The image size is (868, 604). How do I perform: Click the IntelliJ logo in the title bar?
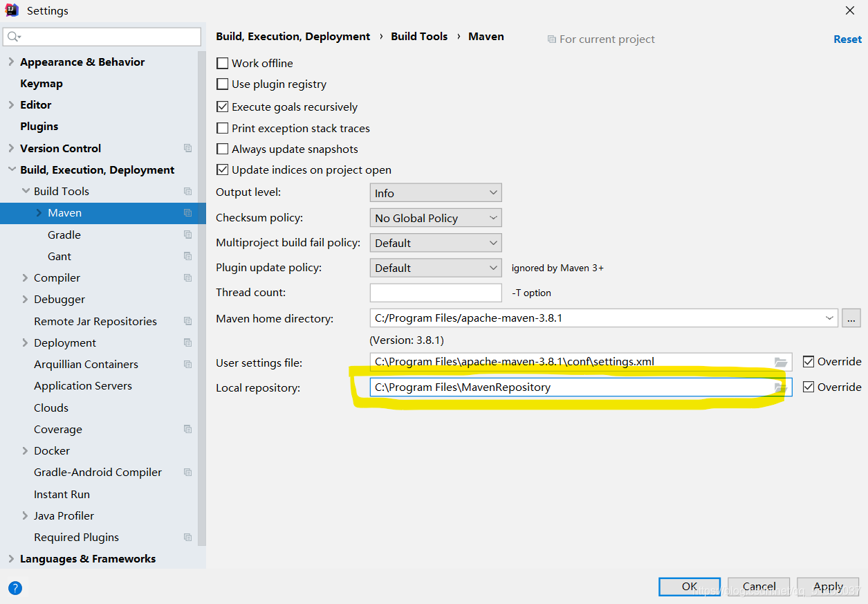coord(13,10)
